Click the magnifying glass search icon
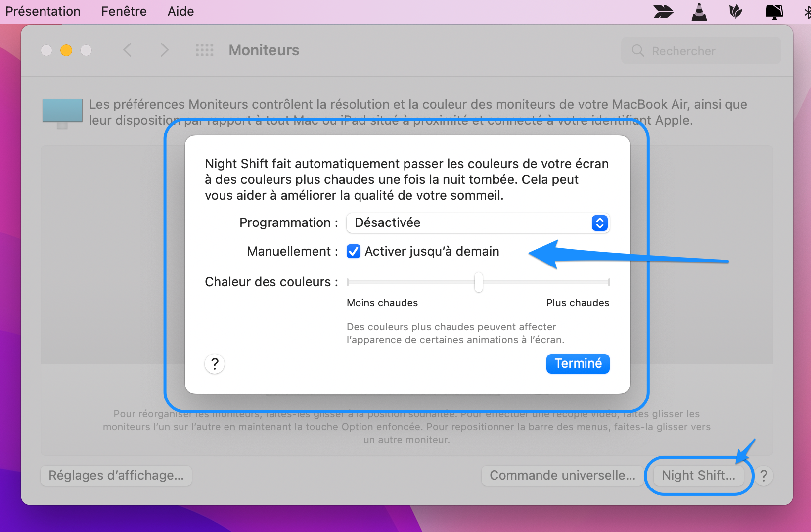 pyautogui.click(x=638, y=51)
